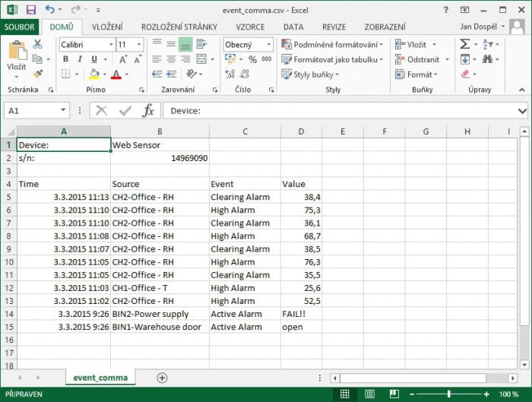Click the font color red swatch
532x402 pixels.
116,74
